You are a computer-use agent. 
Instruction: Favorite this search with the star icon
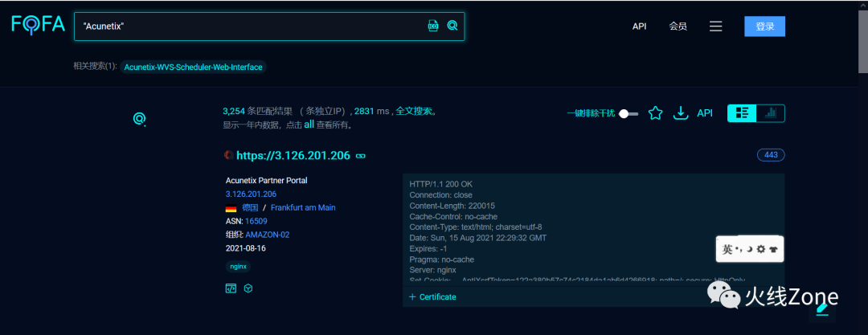(656, 113)
